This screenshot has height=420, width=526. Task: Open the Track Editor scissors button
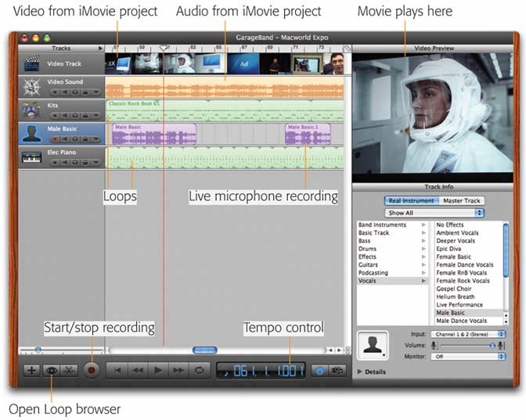pyautogui.click(x=69, y=371)
